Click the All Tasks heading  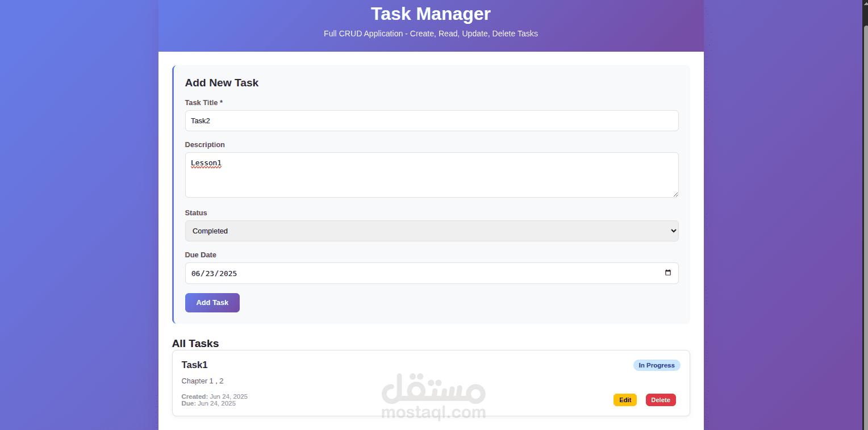click(x=195, y=344)
